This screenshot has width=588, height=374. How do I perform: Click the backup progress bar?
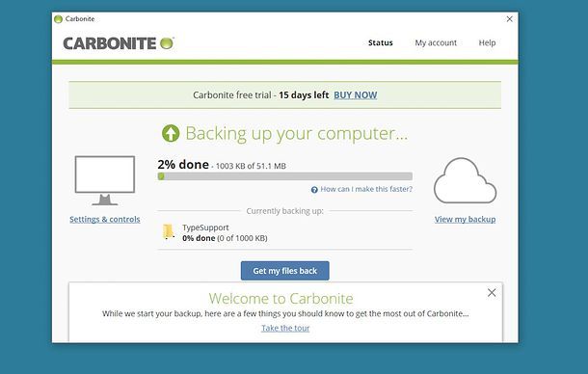coord(285,176)
